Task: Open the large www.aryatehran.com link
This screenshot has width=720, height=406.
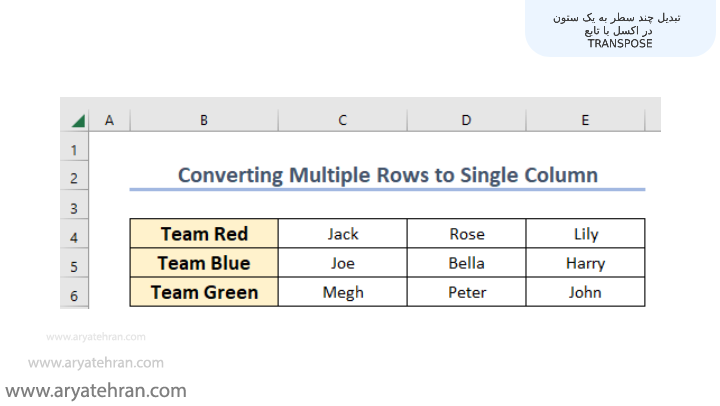Action: coord(96,390)
